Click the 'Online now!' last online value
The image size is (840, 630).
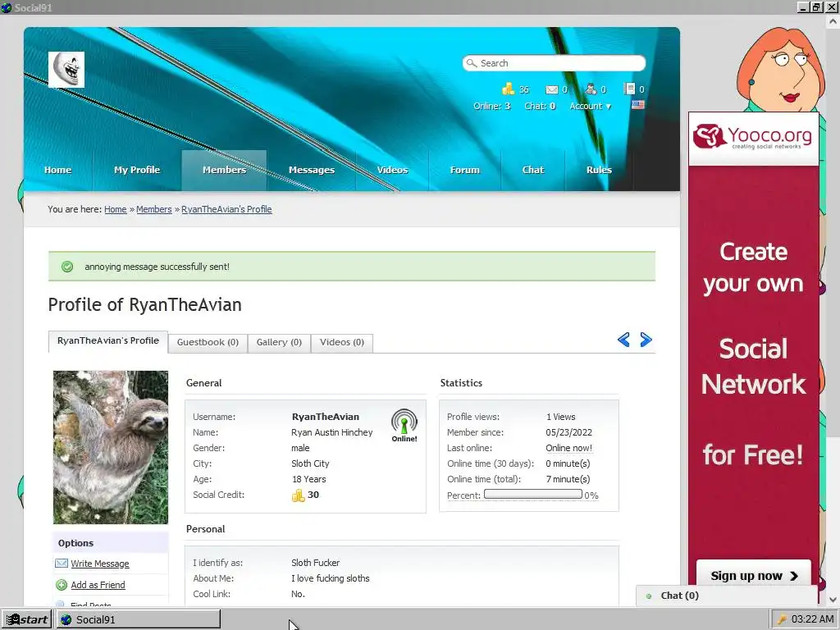569,448
